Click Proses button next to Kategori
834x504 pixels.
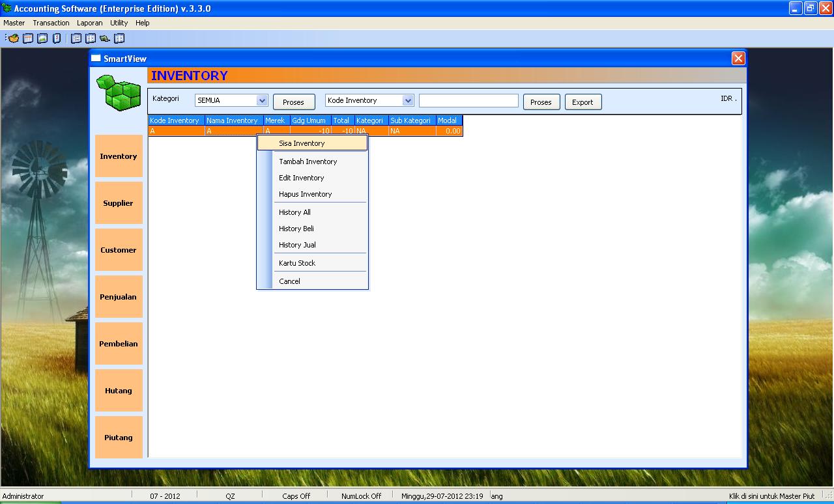[x=294, y=102]
